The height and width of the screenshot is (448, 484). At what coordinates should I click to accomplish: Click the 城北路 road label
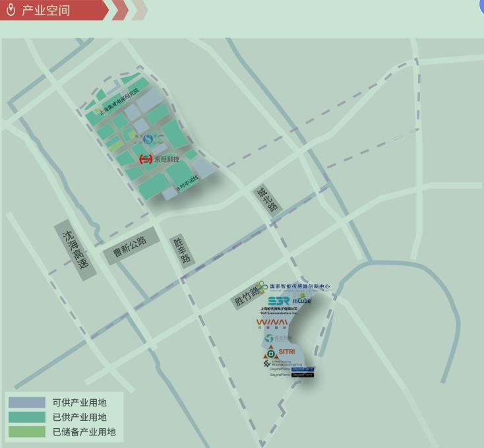point(268,199)
